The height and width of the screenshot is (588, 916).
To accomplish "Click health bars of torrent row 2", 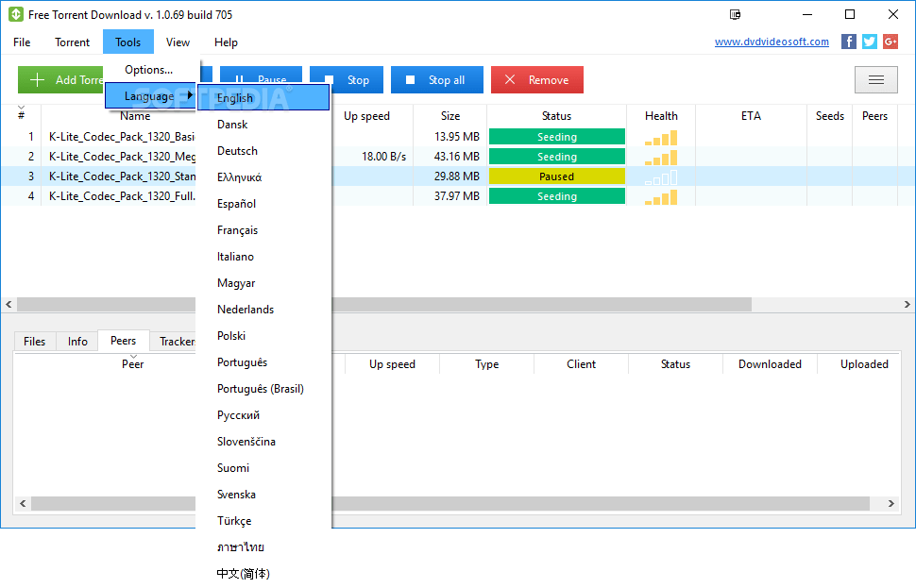I will click(661, 158).
